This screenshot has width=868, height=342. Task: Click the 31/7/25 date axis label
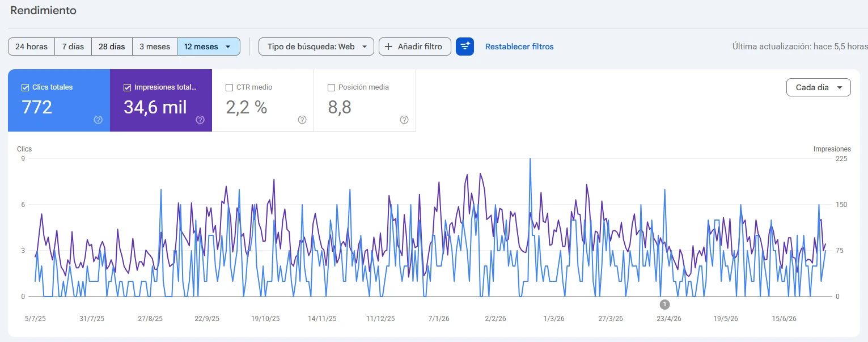pos(92,319)
